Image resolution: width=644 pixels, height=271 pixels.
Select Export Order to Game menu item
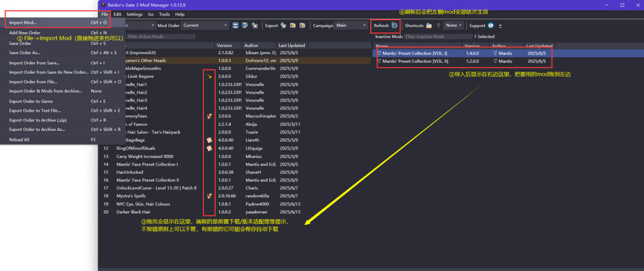tap(63, 101)
